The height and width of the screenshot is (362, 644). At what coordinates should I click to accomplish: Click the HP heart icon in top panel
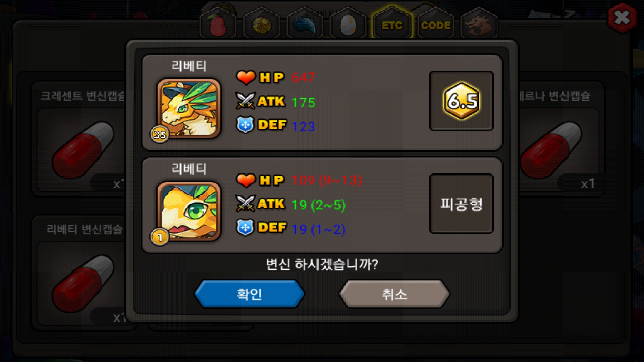pos(246,78)
